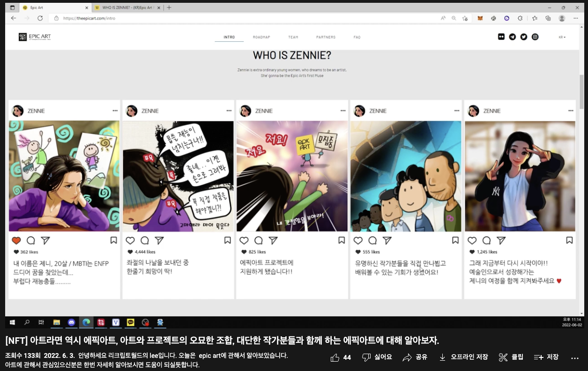Image resolution: width=588 pixels, height=371 pixels.
Task: Dislike the video with 싫어요 button
Action: tap(377, 357)
